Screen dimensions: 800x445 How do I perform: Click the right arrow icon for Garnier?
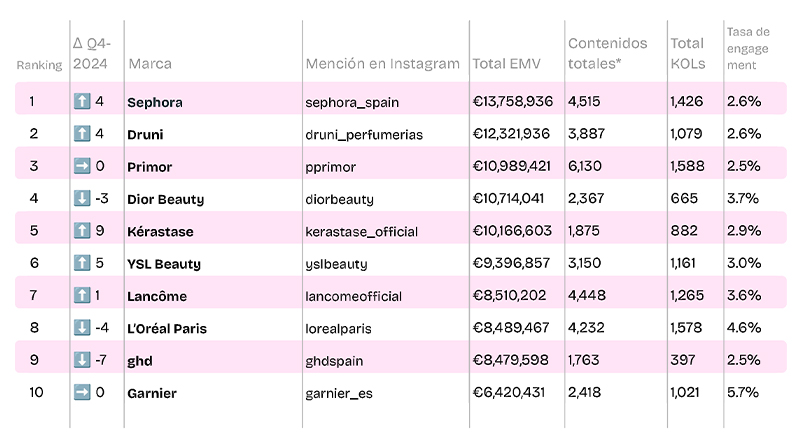click(82, 393)
